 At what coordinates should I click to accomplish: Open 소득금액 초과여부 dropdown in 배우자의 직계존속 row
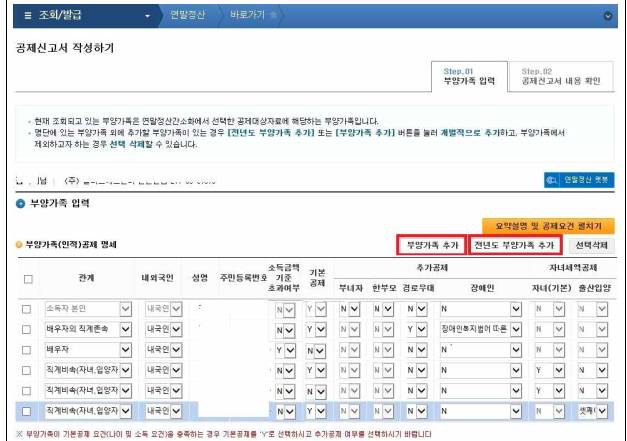point(285,330)
